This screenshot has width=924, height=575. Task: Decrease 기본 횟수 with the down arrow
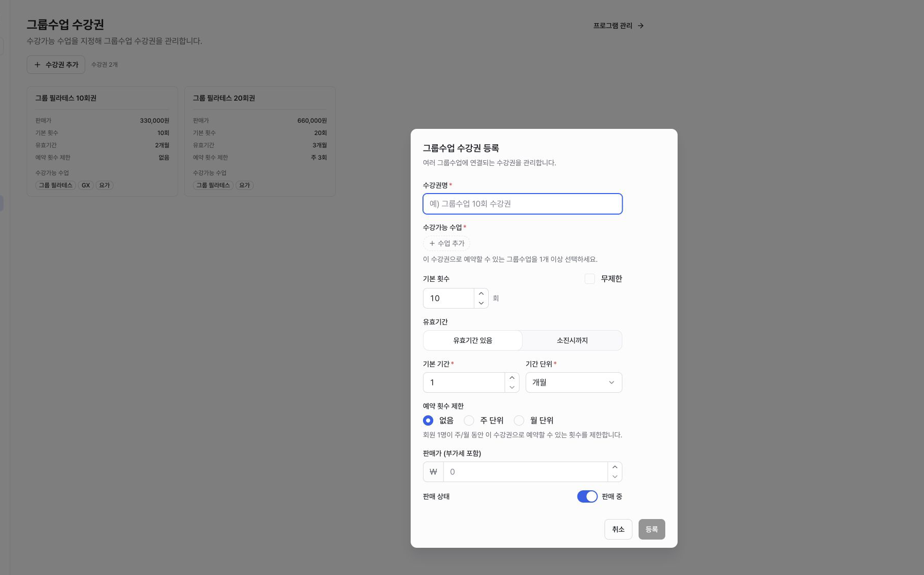coord(481,303)
